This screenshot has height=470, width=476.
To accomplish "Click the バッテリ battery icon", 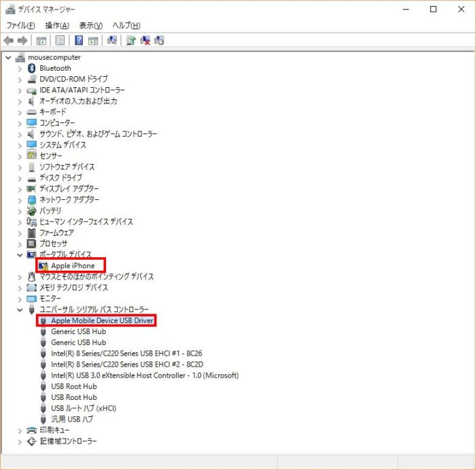I will click(31, 211).
